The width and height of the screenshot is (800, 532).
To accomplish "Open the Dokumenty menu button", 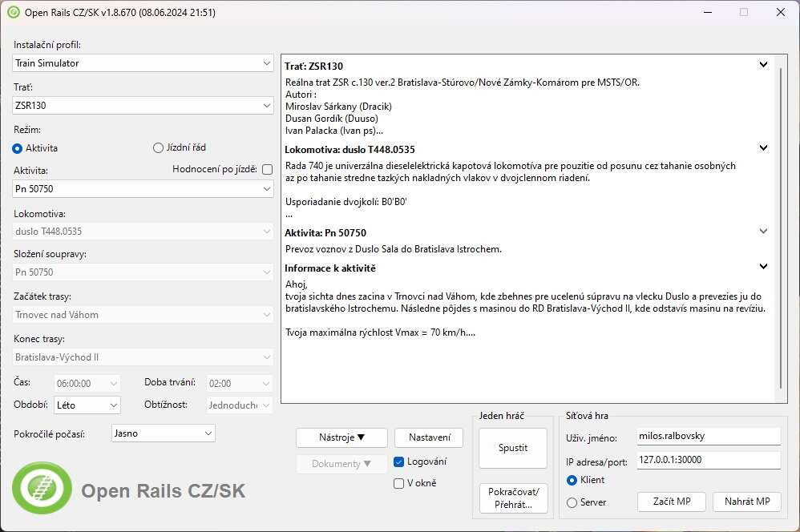I will pyautogui.click(x=341, y=464).
